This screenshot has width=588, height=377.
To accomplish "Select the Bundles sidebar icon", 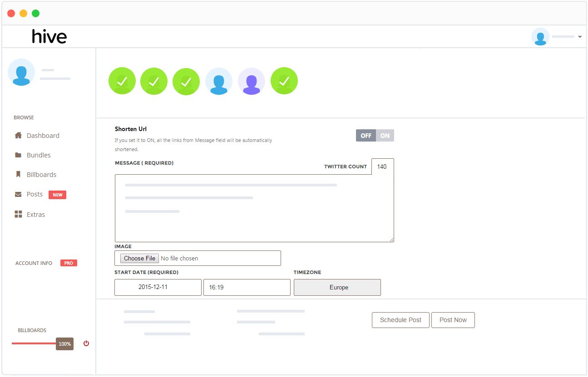I will tap(39, 155).
